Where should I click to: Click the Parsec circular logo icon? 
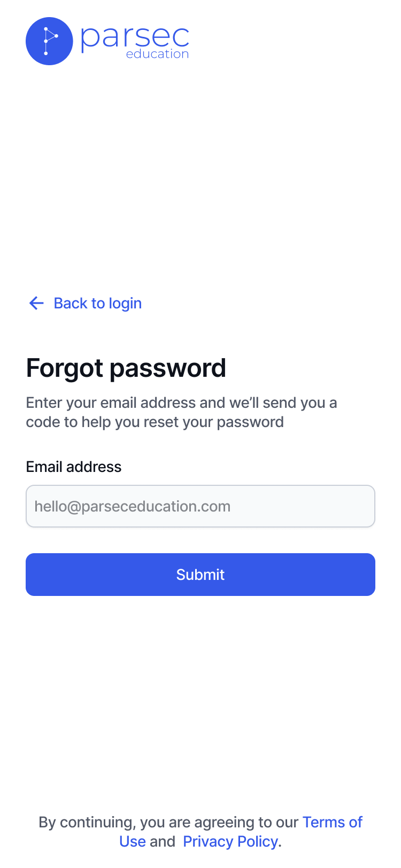(49, 41)
